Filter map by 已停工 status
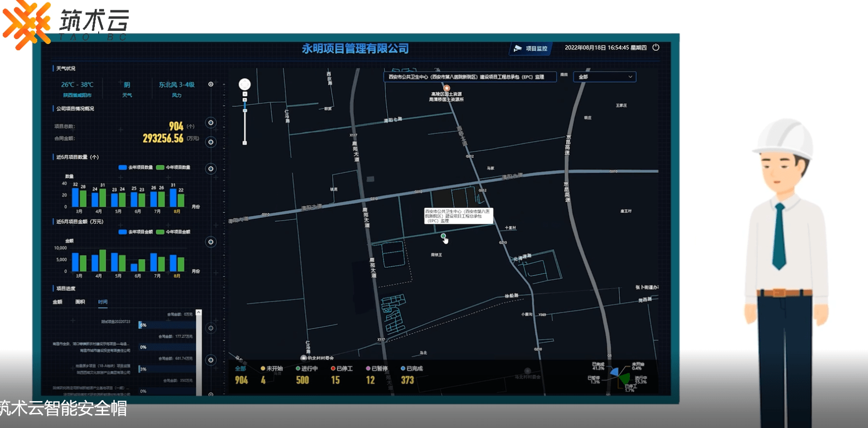Image resolution: width=868 pixels, height=428 pixels. click(342, 368)
